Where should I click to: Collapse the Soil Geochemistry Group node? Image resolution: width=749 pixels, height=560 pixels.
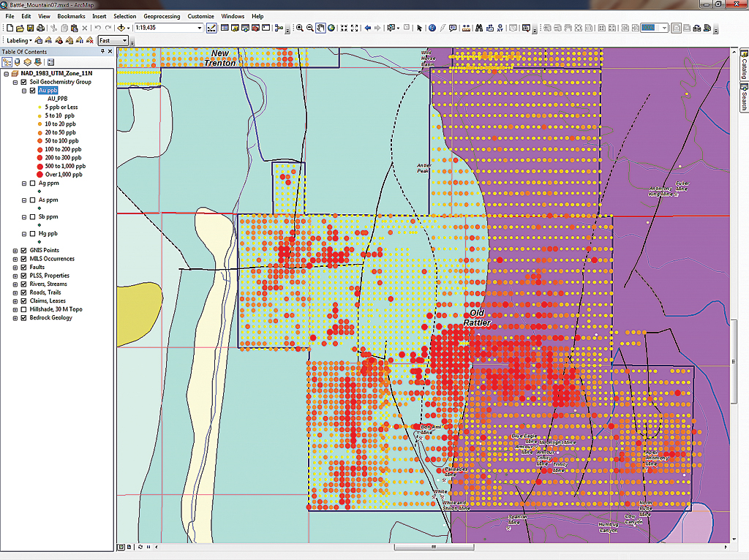click(15, 82)
